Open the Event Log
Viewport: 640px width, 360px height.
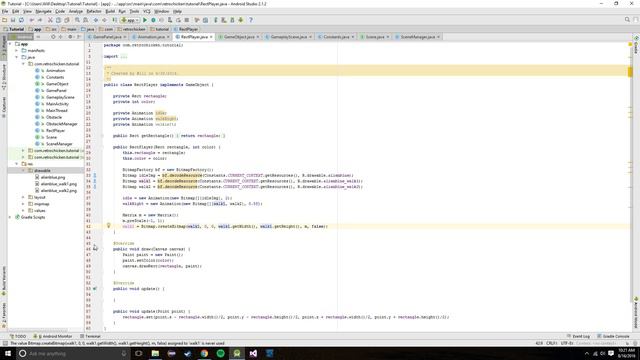(578, 336)
